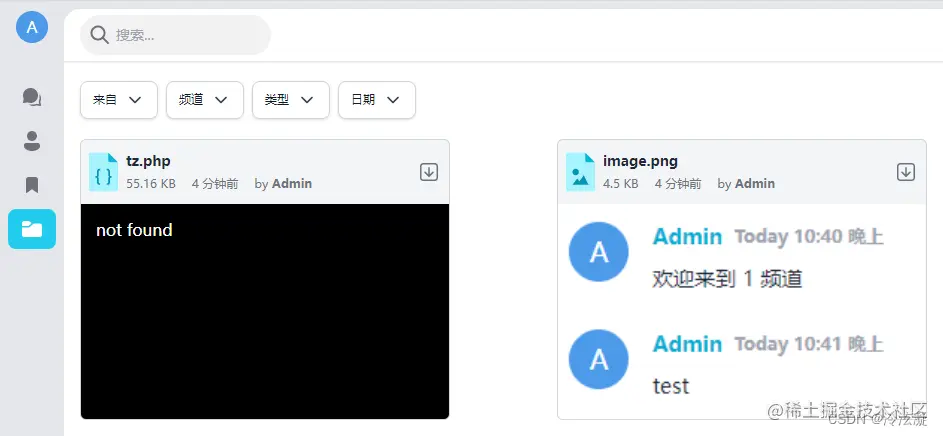Select the files folder icon

[x=32, y=229]
